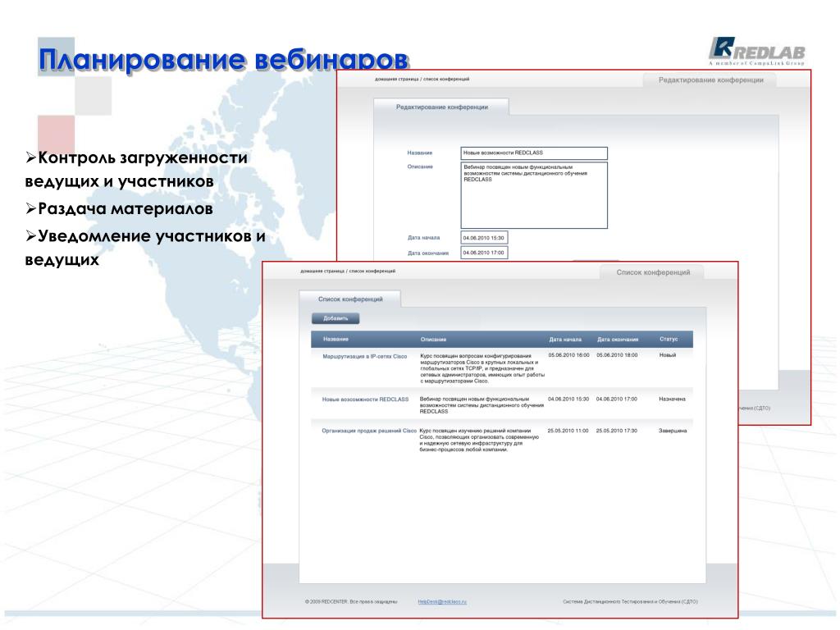Click the Новый status cell
The height and width of the screenshot is (630, 840).
pyautogui.click(x=668, y=355)
